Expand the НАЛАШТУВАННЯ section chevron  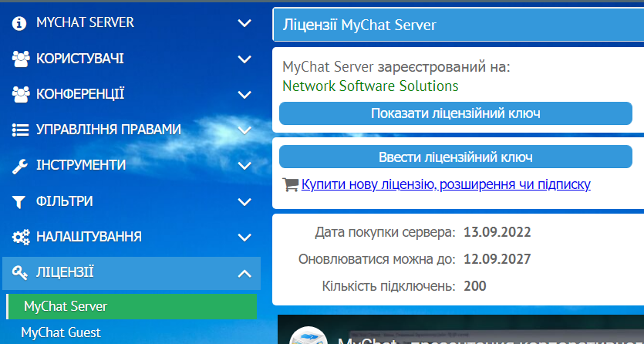pos(244,238)
